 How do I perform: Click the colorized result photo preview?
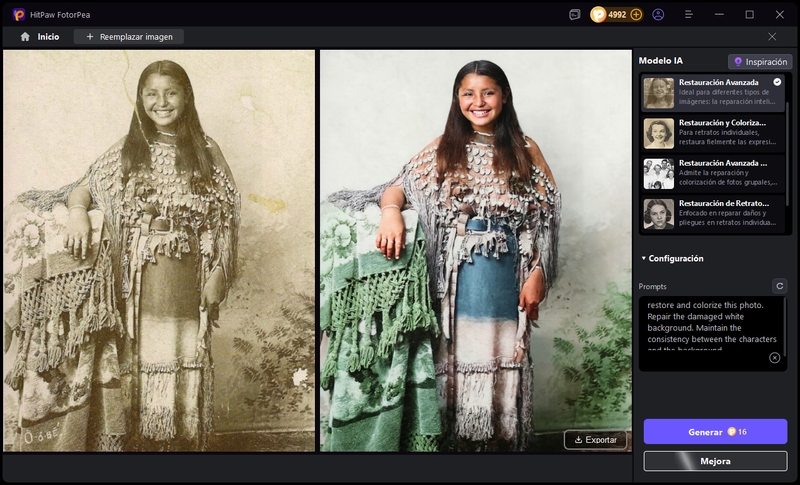click(x=476, y=250)
